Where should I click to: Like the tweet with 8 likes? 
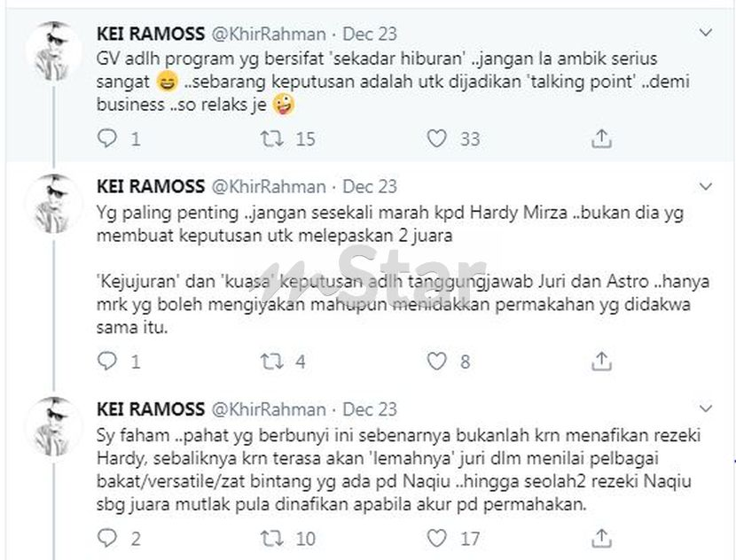coord(436,362)
